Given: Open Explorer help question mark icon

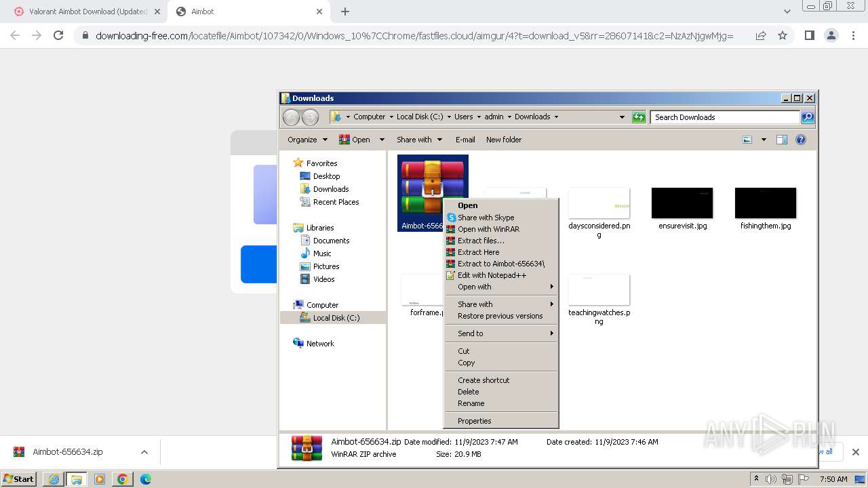Looking at the screenshot, I should click(801, 140).
